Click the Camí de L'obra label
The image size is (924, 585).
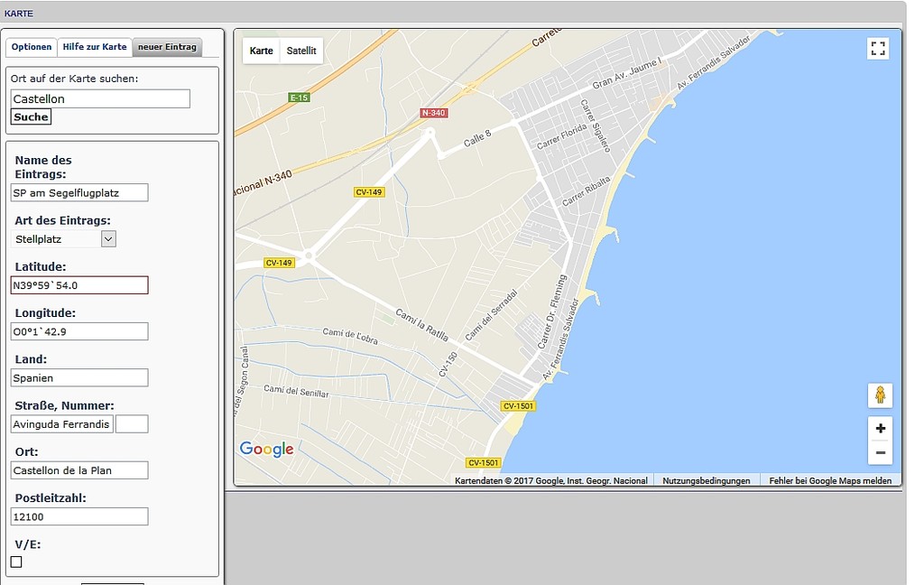350,336
